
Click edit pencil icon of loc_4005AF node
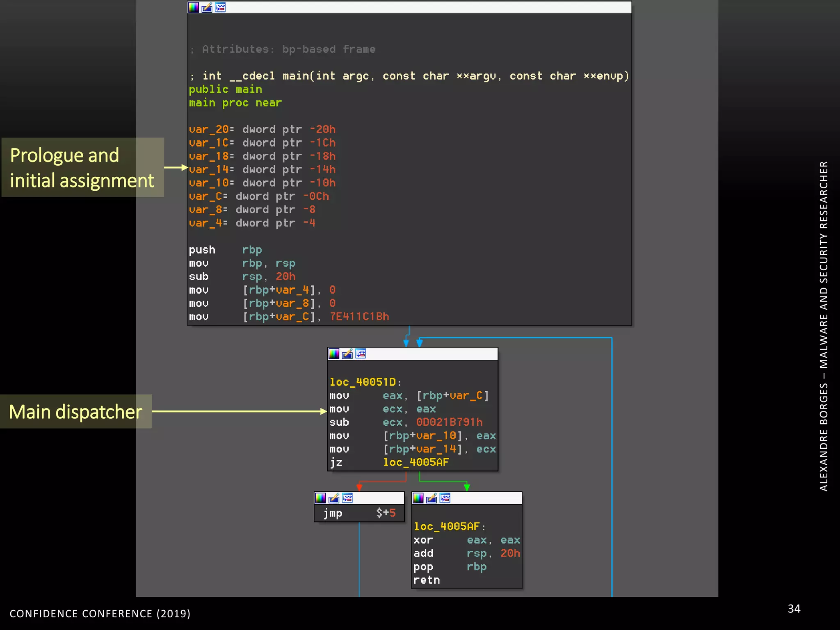click(432, 498)
